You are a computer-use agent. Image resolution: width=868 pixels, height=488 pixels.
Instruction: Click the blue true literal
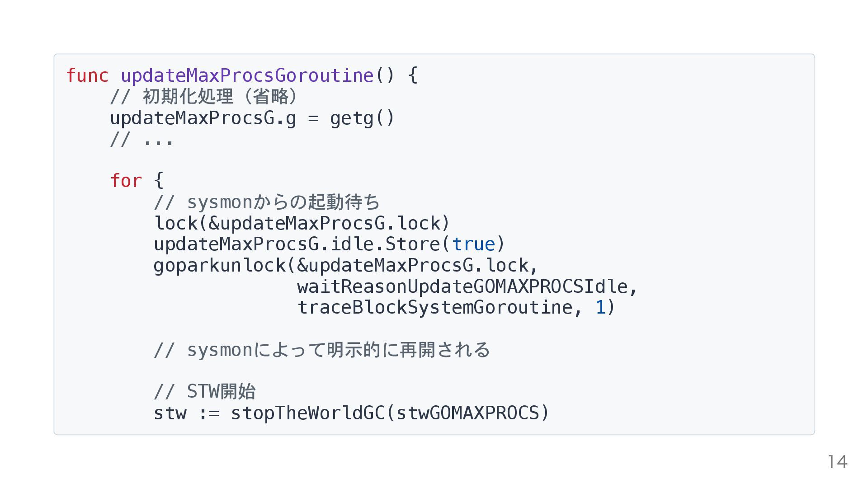pos(473,244)
